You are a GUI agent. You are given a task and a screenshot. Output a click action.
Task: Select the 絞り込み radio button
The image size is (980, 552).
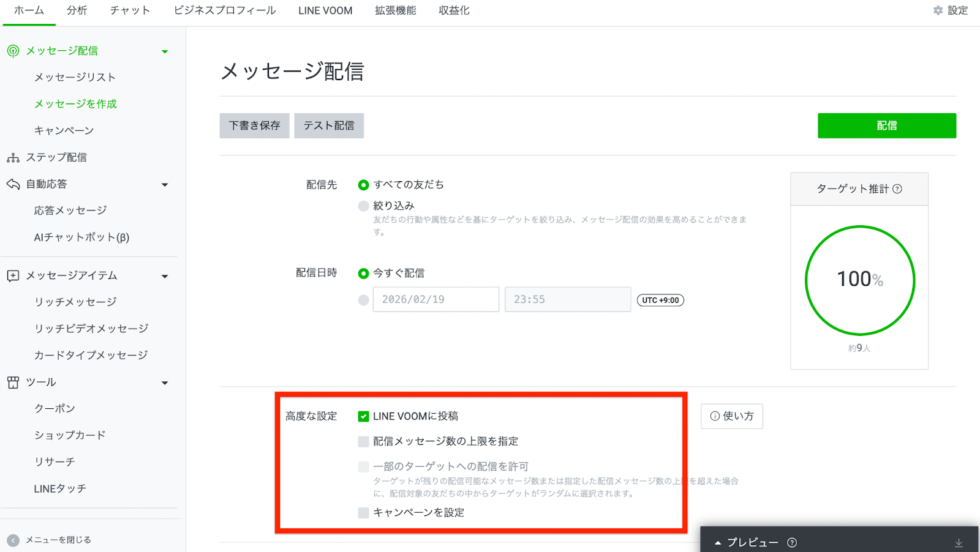pyautogui.click(x=363, y=206)
